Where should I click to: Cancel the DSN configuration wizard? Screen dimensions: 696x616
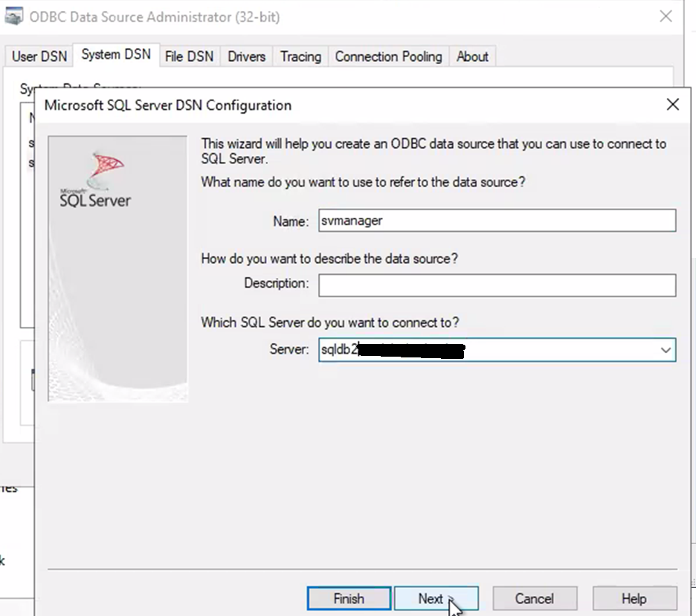click(x=534, y=598)
